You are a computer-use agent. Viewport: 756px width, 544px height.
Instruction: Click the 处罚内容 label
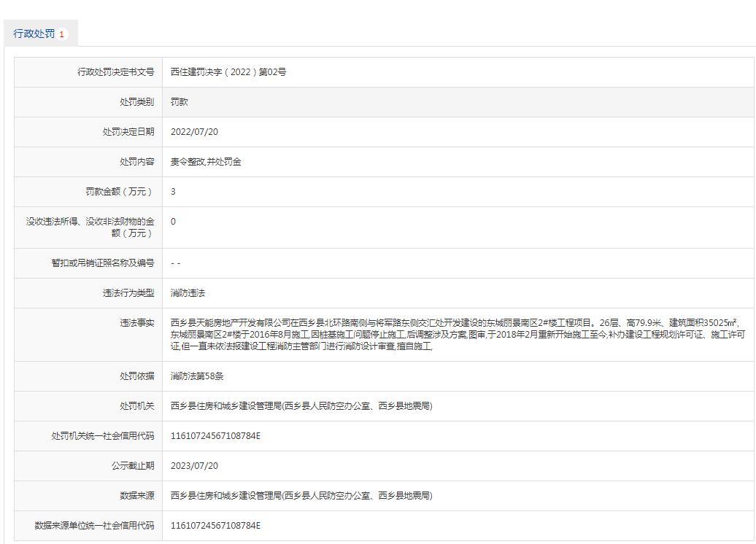(137, 161)
